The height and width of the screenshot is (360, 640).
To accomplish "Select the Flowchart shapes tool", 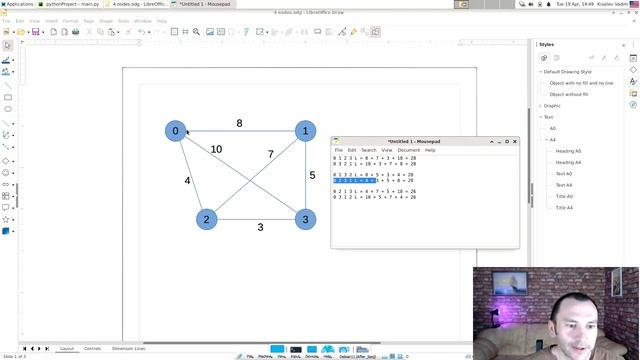I will coord(6,196).
